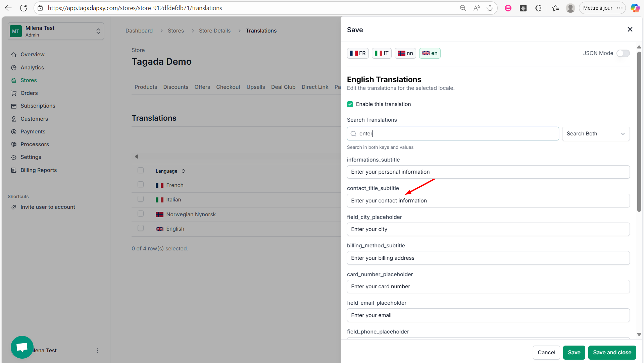Viewport: 644px width, 363px height.
Task: Click the read aloud icon
Action: click(x=477, y=8)
